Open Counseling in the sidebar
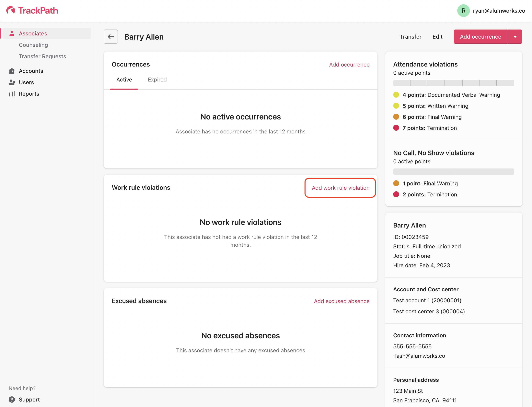Screen dimensions: 532x407 33,45
